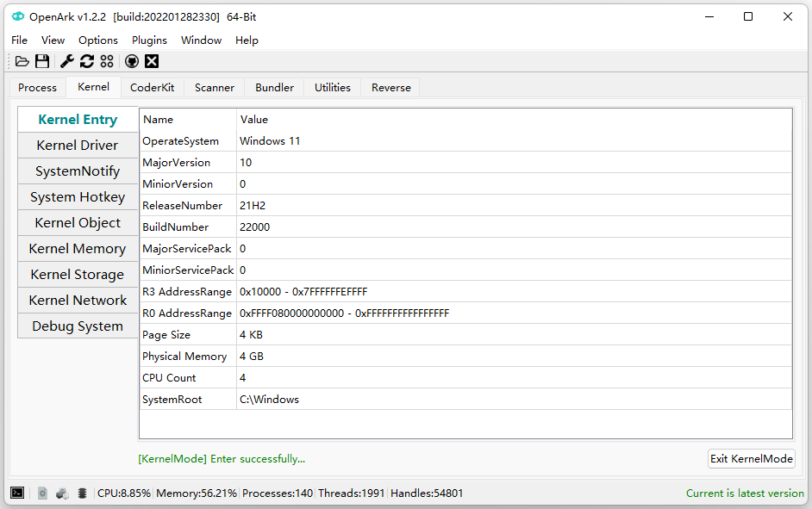
Task: Select the OperateSystem row name
Action: coord(180,141)
